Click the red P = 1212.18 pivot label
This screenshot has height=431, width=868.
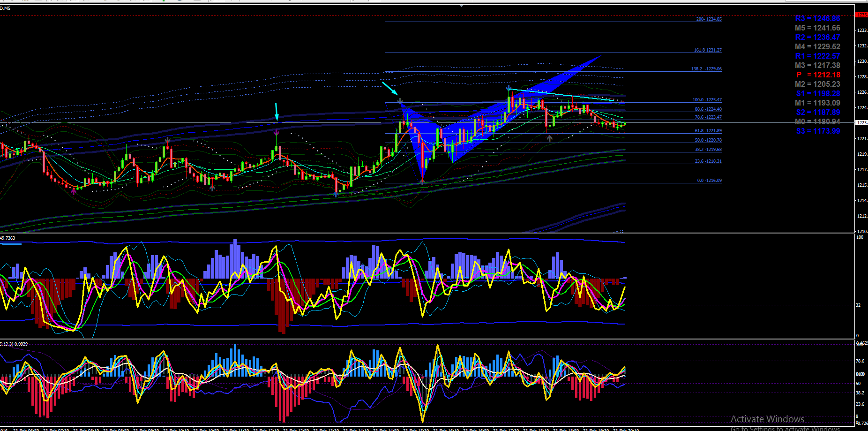click(x=818, y=75)
